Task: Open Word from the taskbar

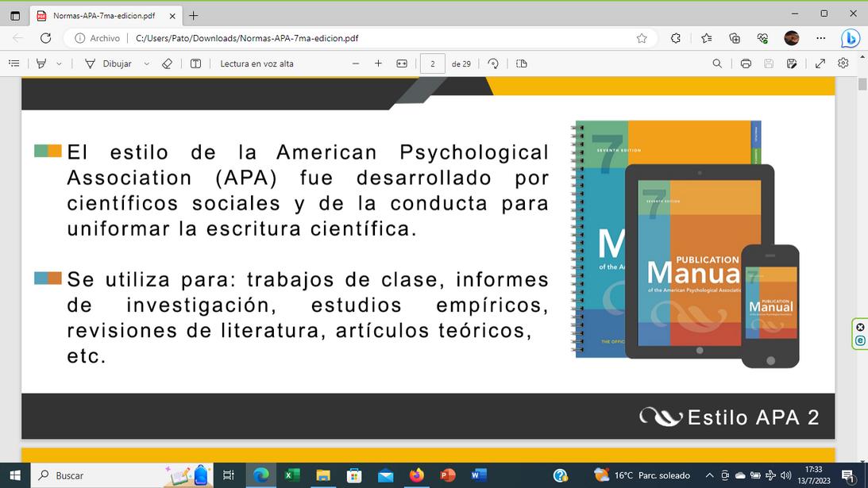Action: [x=479, y=475]
